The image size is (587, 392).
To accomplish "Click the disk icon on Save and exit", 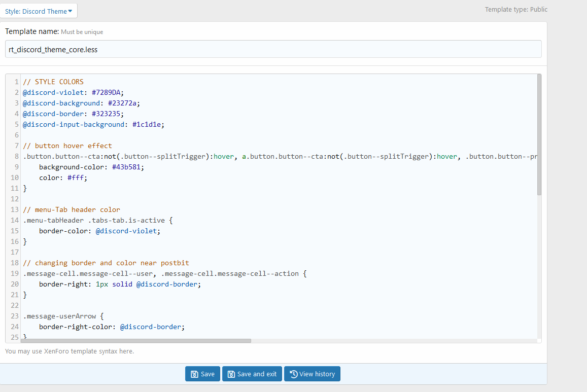I will coord(231,374).
